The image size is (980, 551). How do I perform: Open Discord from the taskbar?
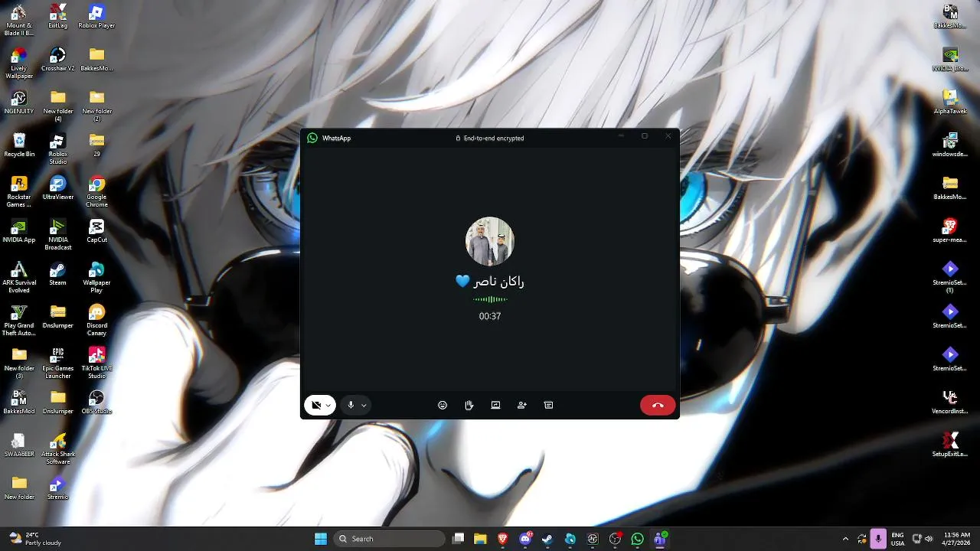(525, 539)
